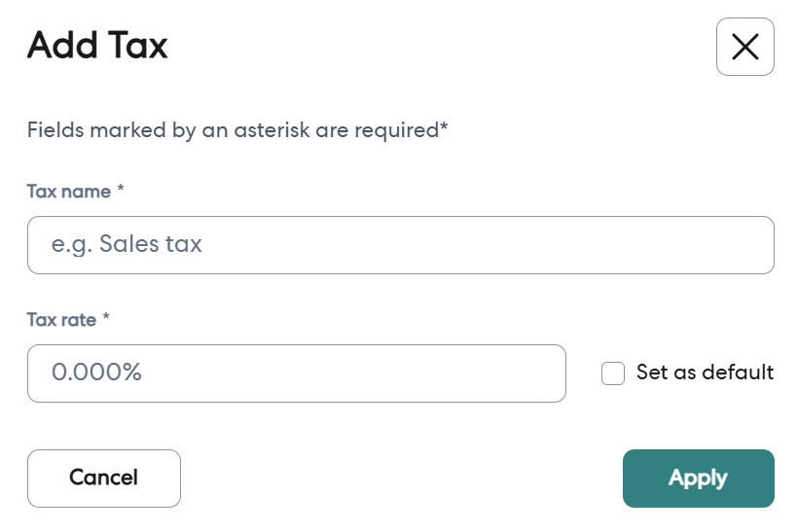Close the Add Tax dialog with X
798x532 pixels.
click(x=744, y=47)
